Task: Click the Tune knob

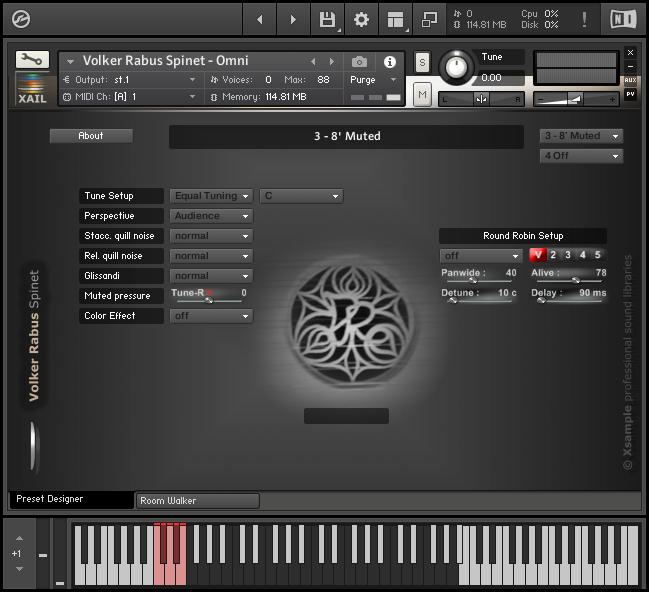Action: pos(456,66)
